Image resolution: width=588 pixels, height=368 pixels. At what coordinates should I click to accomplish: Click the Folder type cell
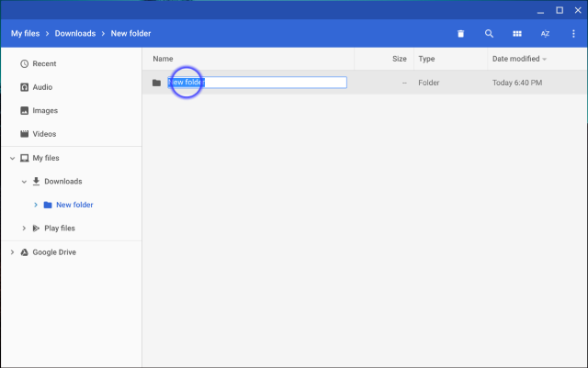(x=429, y=83)
